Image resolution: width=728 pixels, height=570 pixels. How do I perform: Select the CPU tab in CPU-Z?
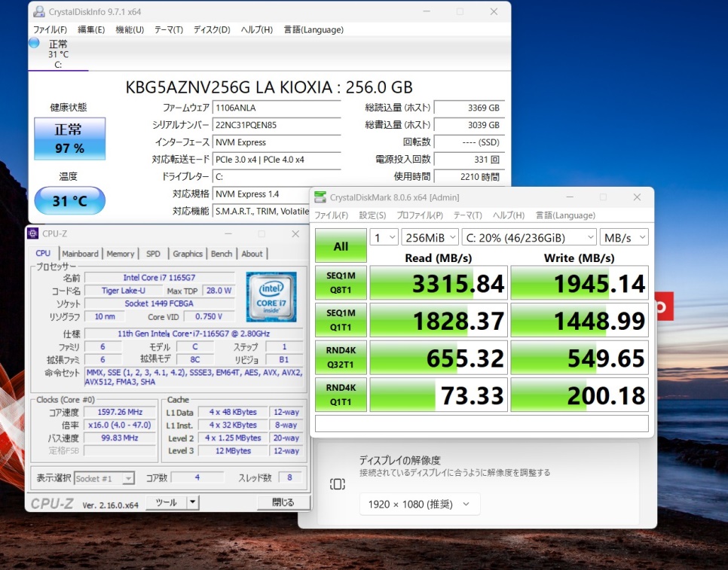point(43,253)
